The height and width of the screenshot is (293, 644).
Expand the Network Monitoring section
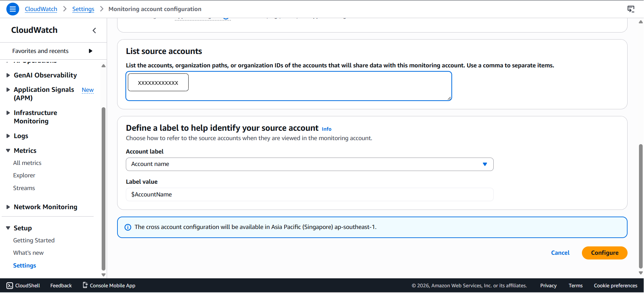click(8, 207)
